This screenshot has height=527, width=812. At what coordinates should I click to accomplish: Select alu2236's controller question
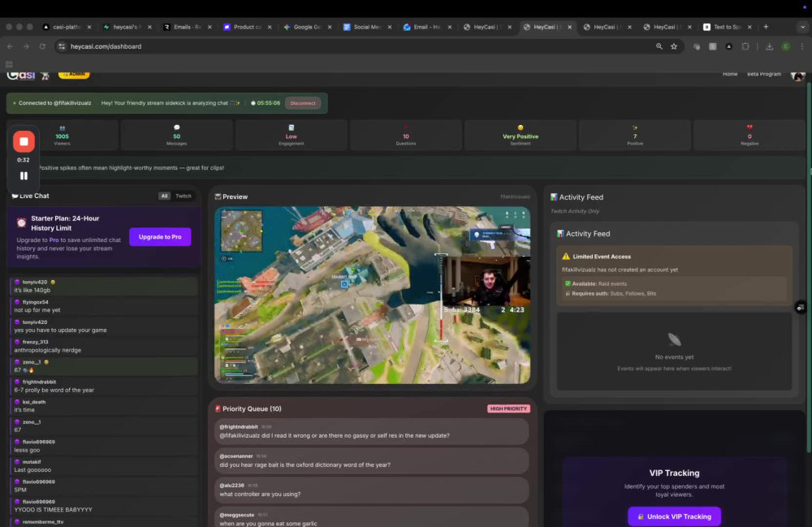tap(371, 490)
